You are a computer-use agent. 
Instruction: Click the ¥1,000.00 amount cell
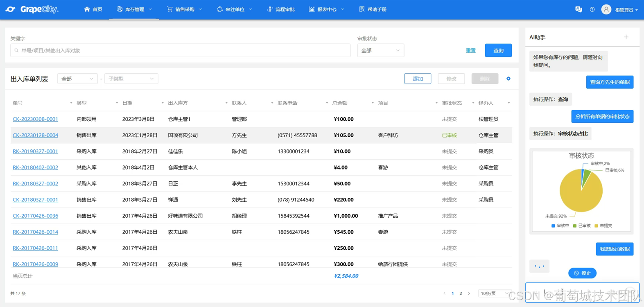coord(346,216)
